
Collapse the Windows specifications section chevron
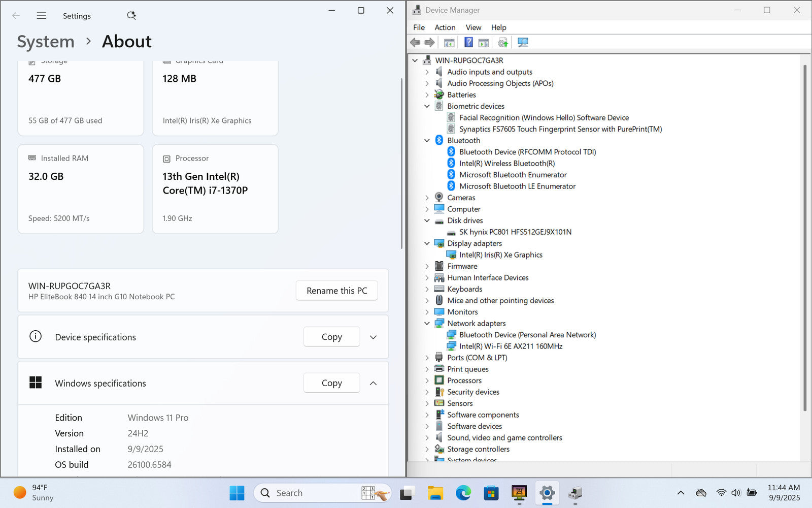(x=373, y=384)
